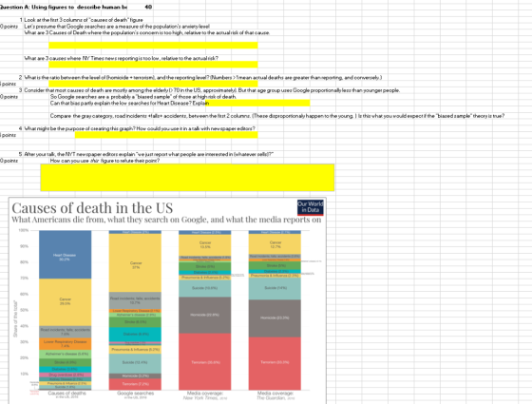Select the Homicide segment in New York Times column
The width and height of the screenshot is (532, 404).
tap(205, 315)
